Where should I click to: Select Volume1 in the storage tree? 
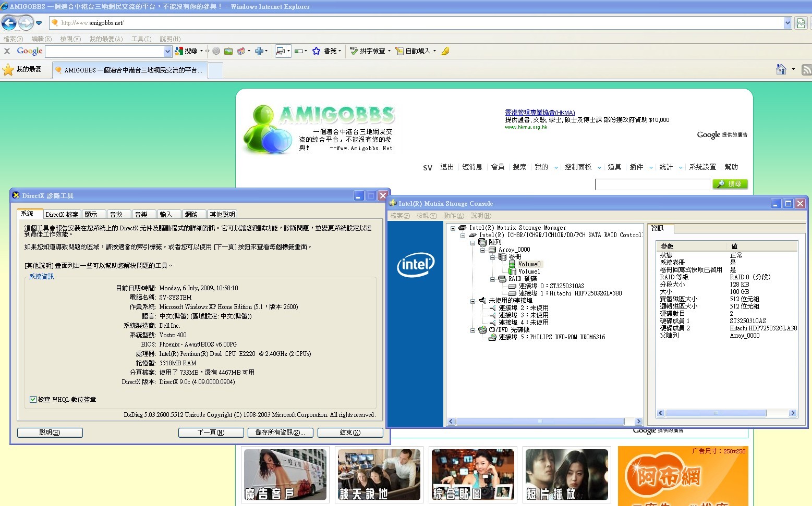tap(529, 271)
